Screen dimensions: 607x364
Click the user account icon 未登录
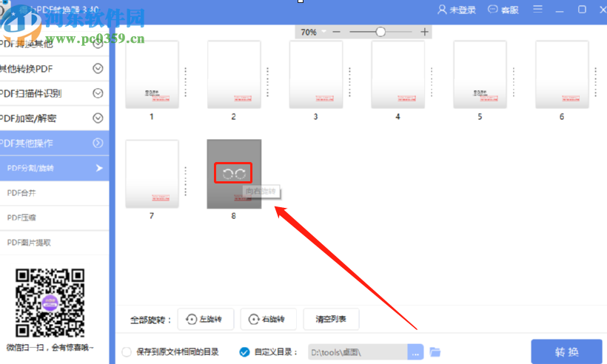coord(457,10)
